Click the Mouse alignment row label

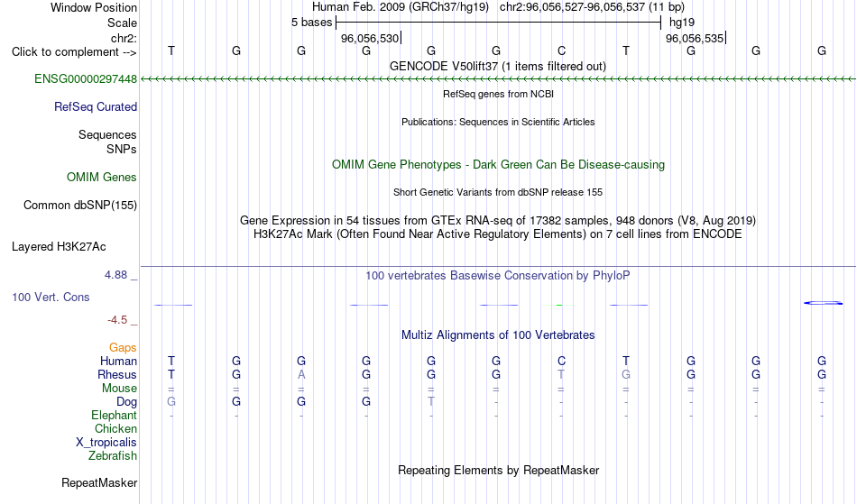pos(119,389)
